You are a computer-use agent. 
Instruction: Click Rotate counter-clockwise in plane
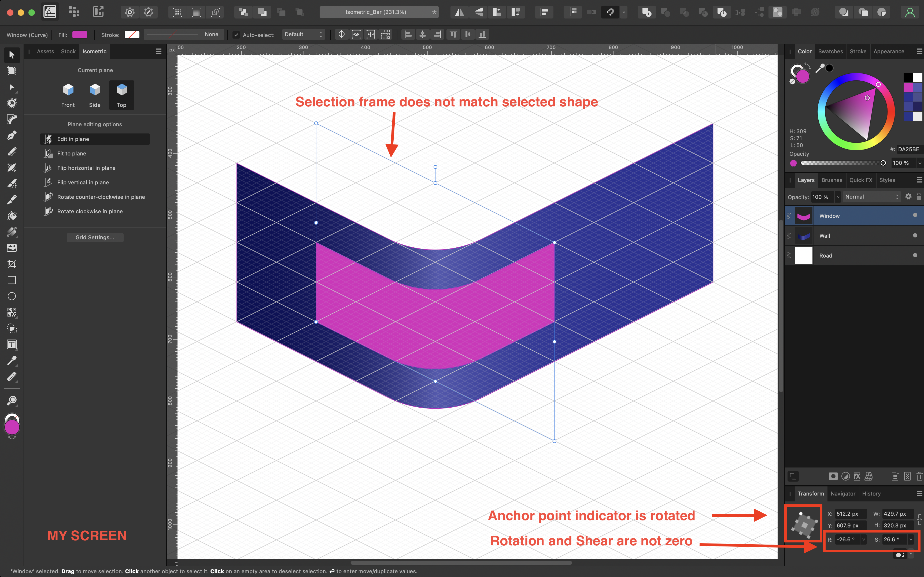click(x=95, y=197)
